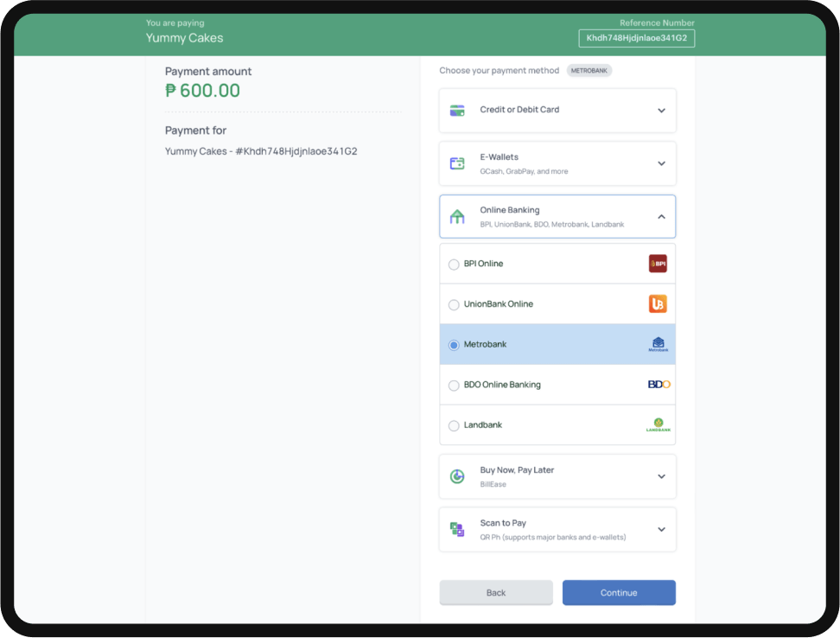
Task: Expand the Credit or Debit Card chevron
Action: tap(662, 111)
